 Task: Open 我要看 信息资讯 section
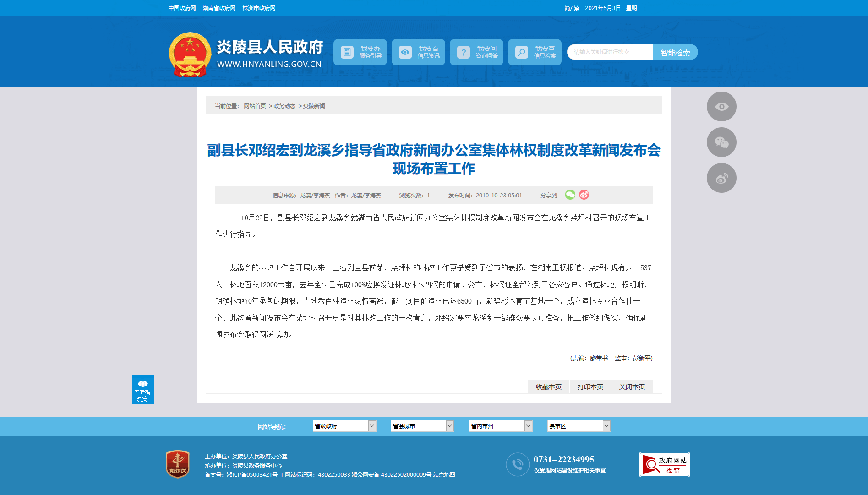coord(418,52)
